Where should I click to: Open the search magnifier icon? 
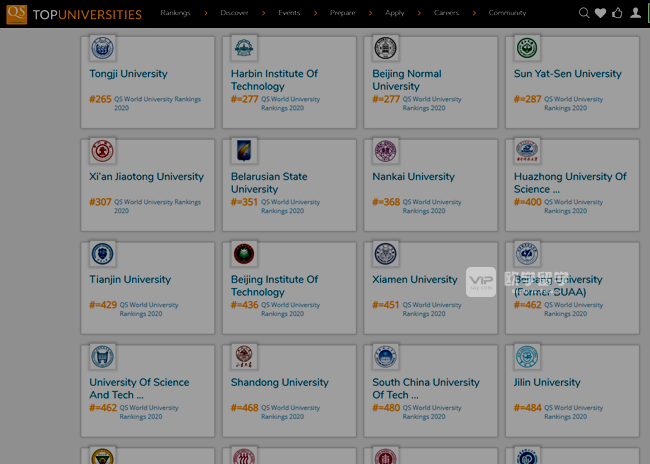[584, 13]
